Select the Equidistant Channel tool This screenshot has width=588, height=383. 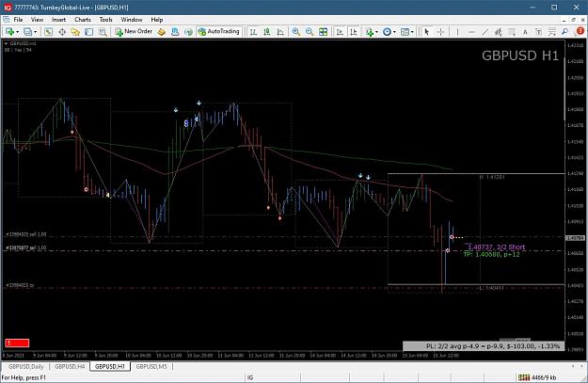tap(498, 32)
